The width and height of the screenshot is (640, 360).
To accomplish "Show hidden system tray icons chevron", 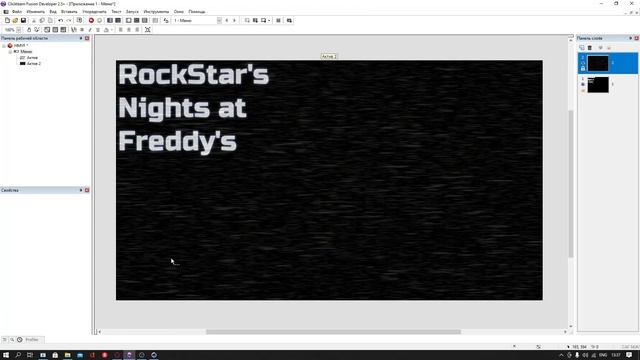I will (x=561, y=355).
